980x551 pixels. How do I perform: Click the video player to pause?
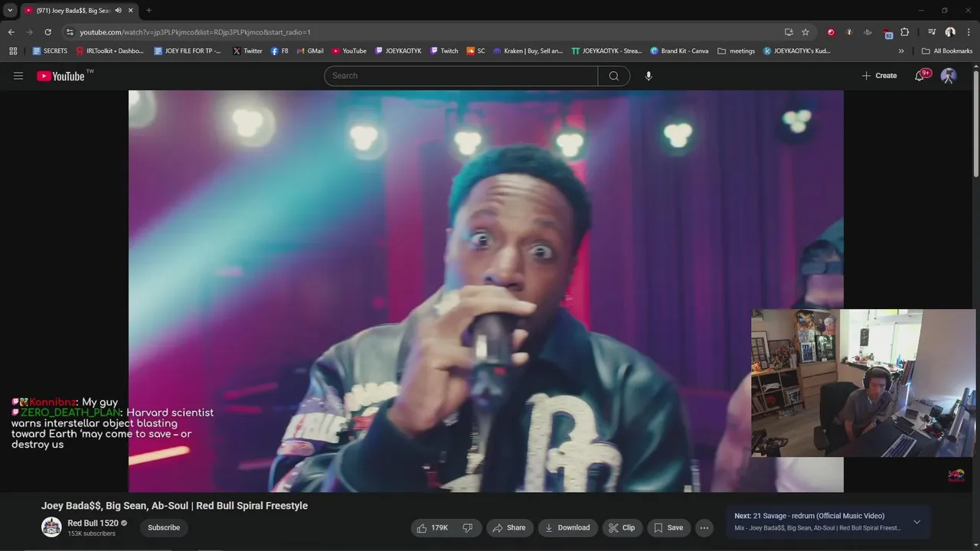(485, 291)
